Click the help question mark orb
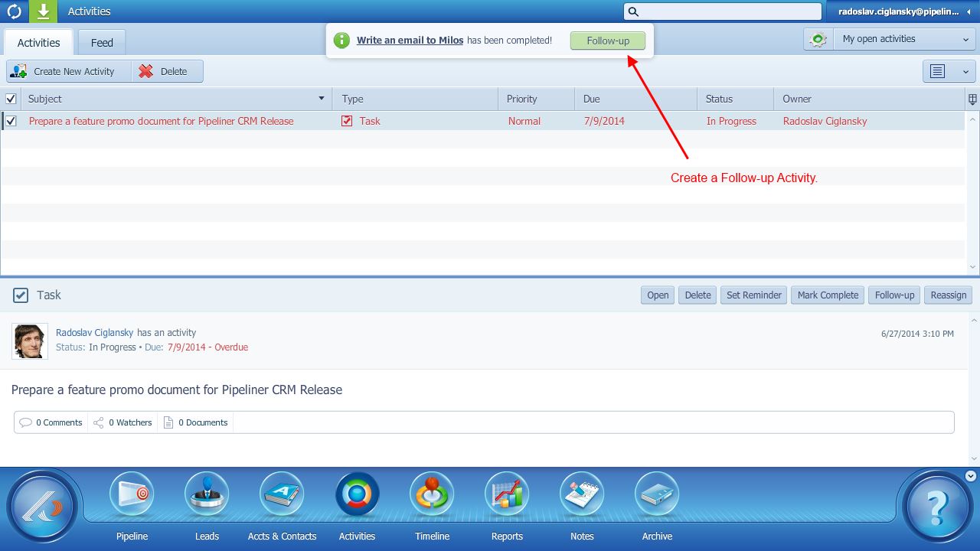The height and width of the screenshot is (551, 980). (x=937, y=507)
